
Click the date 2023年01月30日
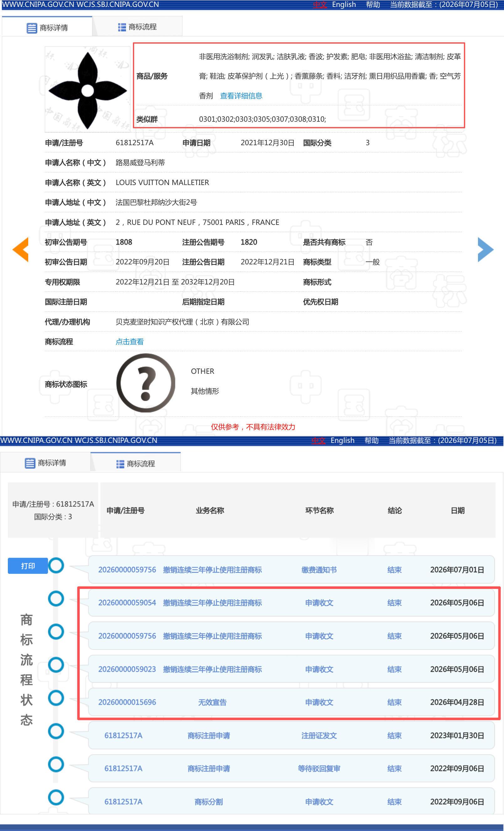click(457, 735)
